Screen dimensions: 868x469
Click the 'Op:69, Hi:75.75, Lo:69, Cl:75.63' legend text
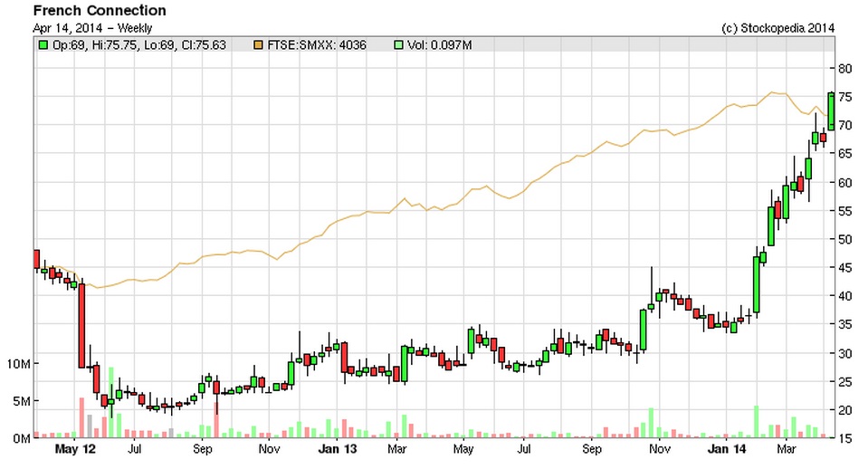click(139, 45)
